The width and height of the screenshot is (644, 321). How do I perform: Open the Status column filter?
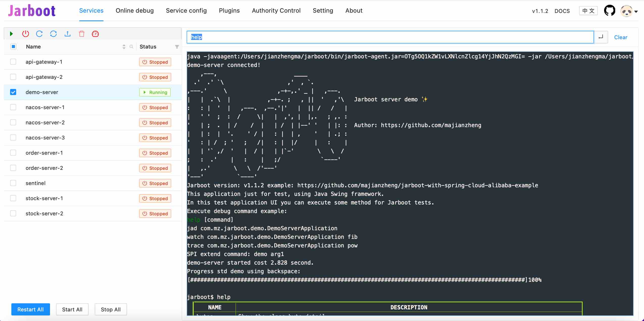point(177,47)
